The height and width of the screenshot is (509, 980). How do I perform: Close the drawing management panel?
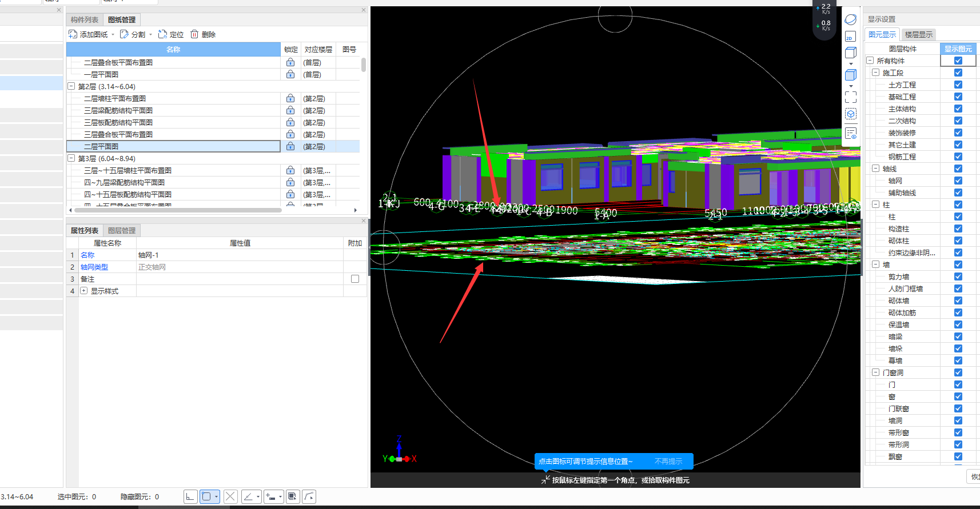[x=364, y=10]
